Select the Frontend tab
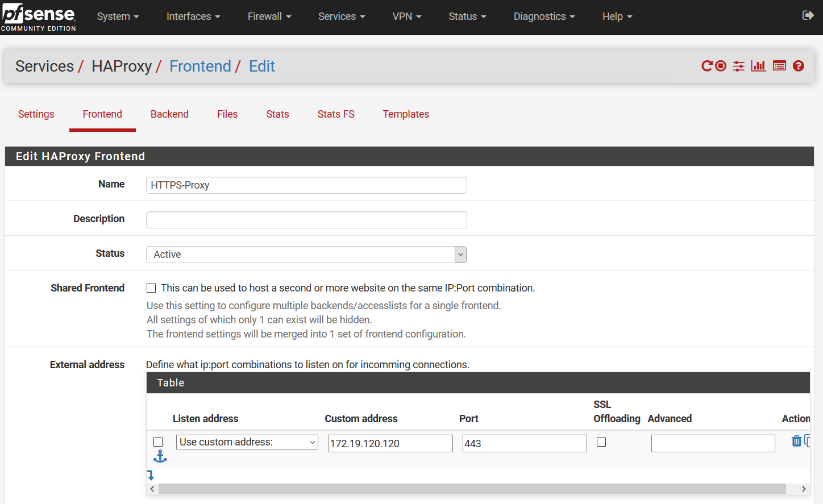 tap(102, 114)
